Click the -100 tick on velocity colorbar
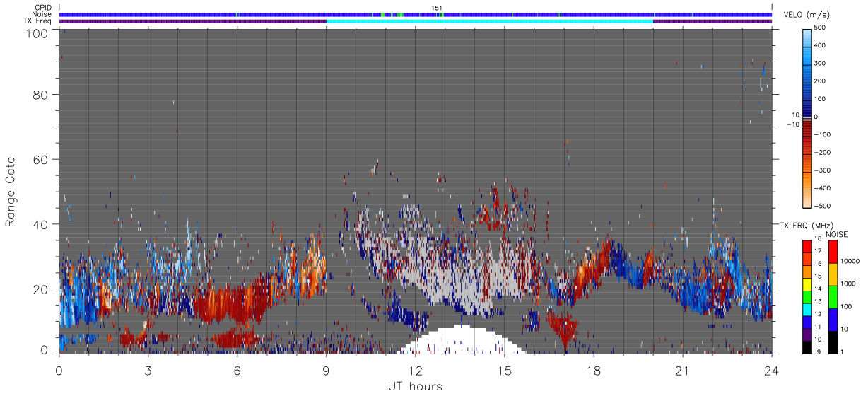868x401 pixels. tap(821, 134)
